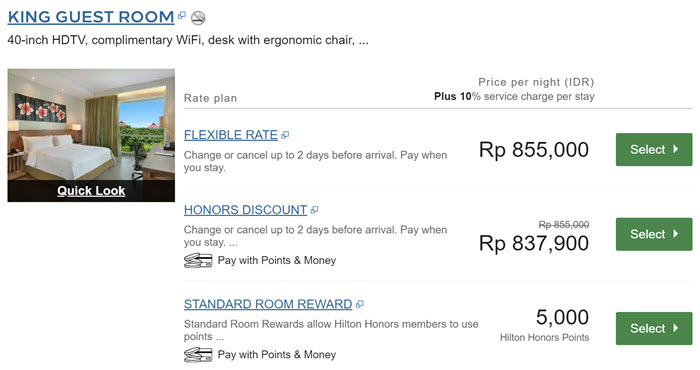700x370 pixels.
Task: Click Pay with Points & Money under Standard Reward
Action: [x=277, y=354]
